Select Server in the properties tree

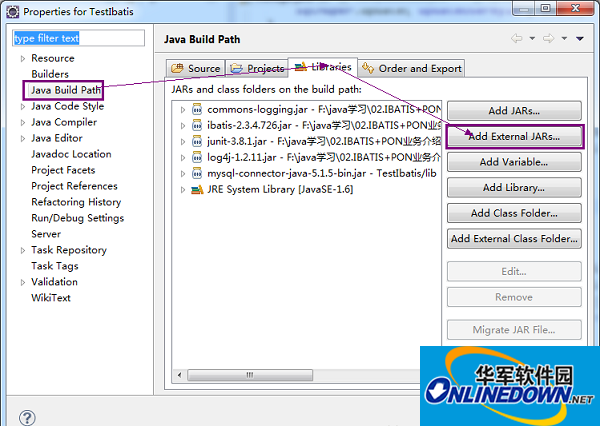pos(46,234)
